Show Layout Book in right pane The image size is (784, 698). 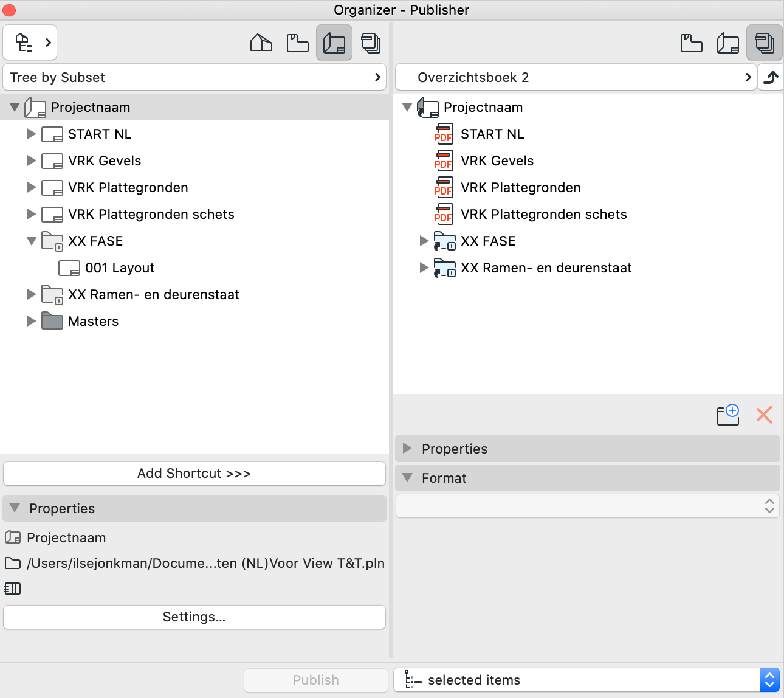728,43
